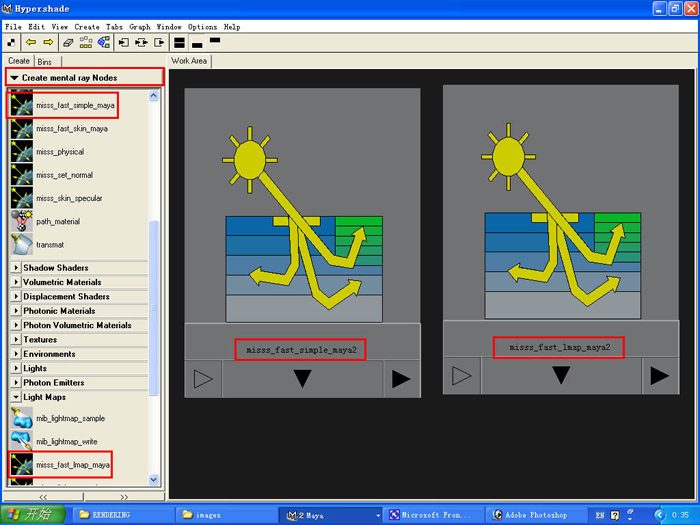Expand the Volumetric Materials section
Image resolution: width=700 pixels, height=525 pixels.
pyautogui.click(x=16, y=282)
